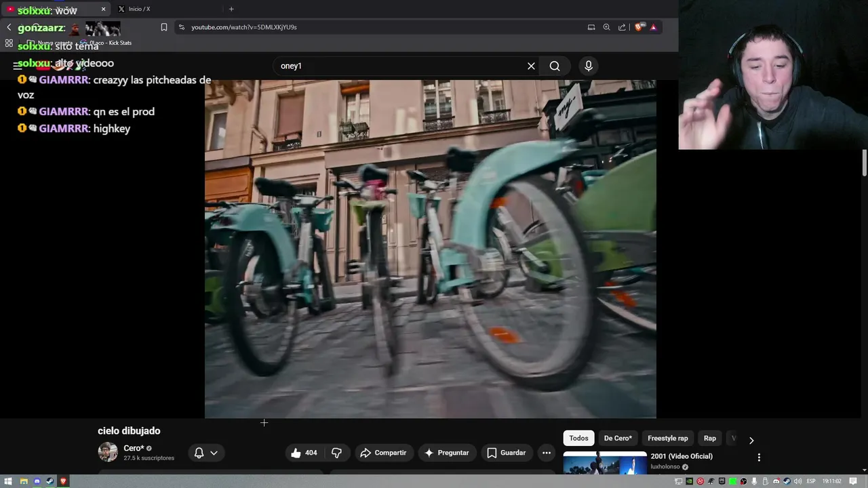Open Brave browser from the taskbar
Image resolution: width=868 pixels, height=488 pixels.
pos(64,481)
